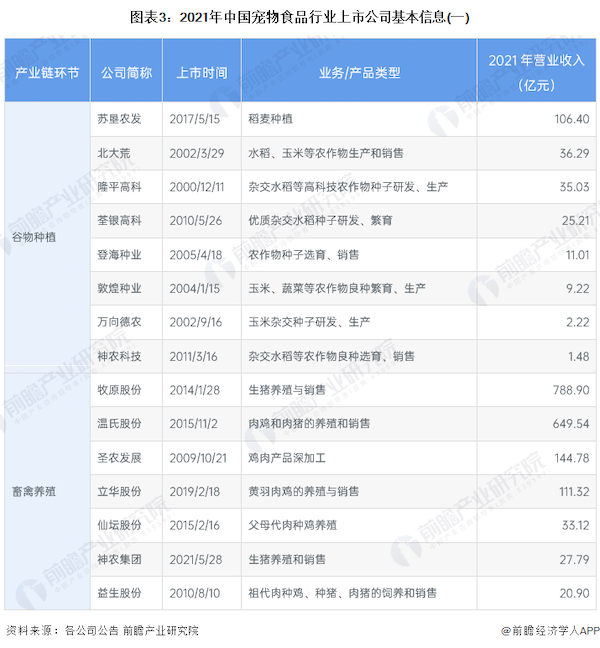Click business type '父母代肉种鸡养殖'
Screen dimensions: 600x648
coord(293,525)
